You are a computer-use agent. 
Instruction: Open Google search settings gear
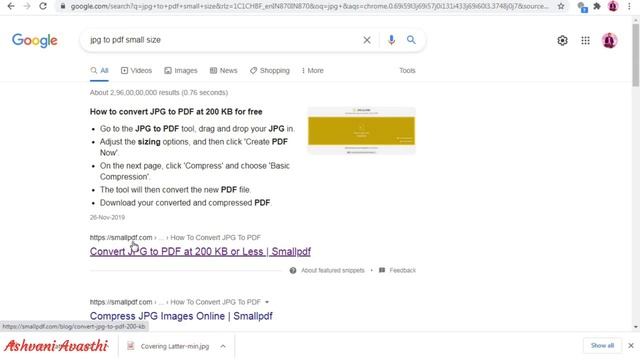click(x=562, y=40)
